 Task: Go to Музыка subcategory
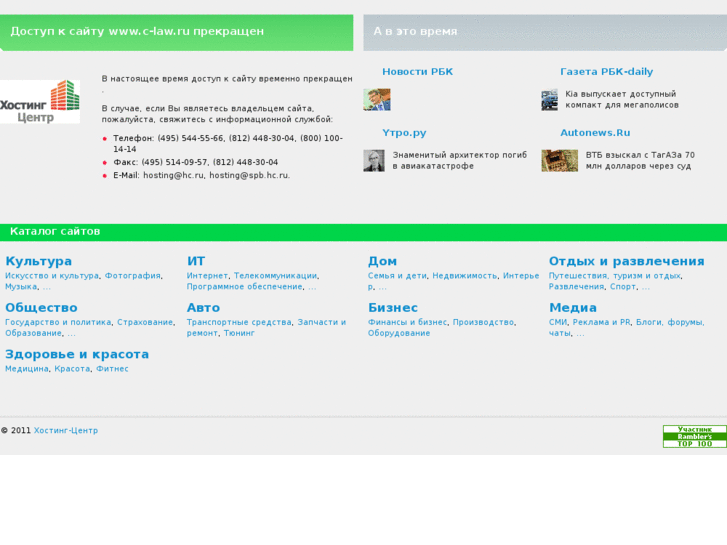tap(21, 287)
